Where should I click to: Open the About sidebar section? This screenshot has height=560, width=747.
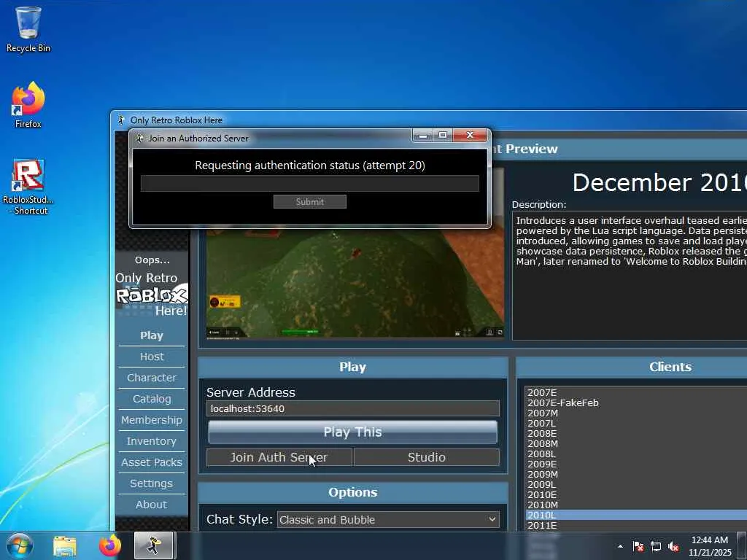(152, 505)
